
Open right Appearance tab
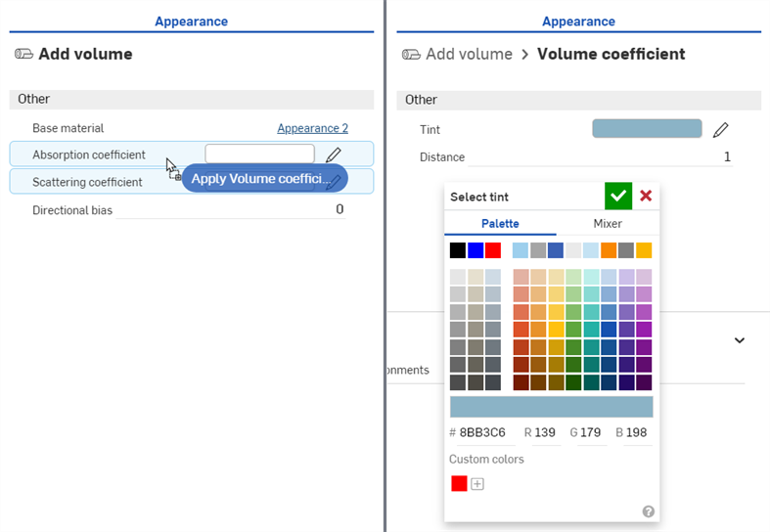(578, 22)
